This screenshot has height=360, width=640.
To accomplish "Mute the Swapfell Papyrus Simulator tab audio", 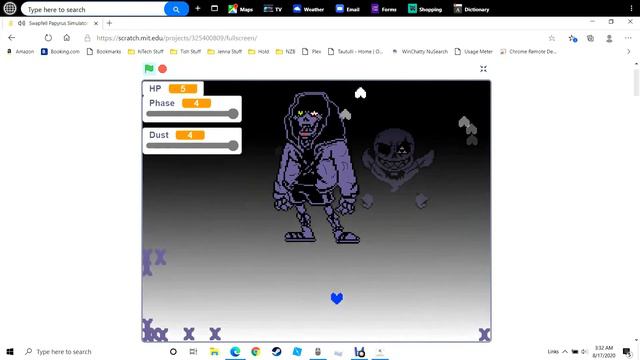I will tap(22, 23).
